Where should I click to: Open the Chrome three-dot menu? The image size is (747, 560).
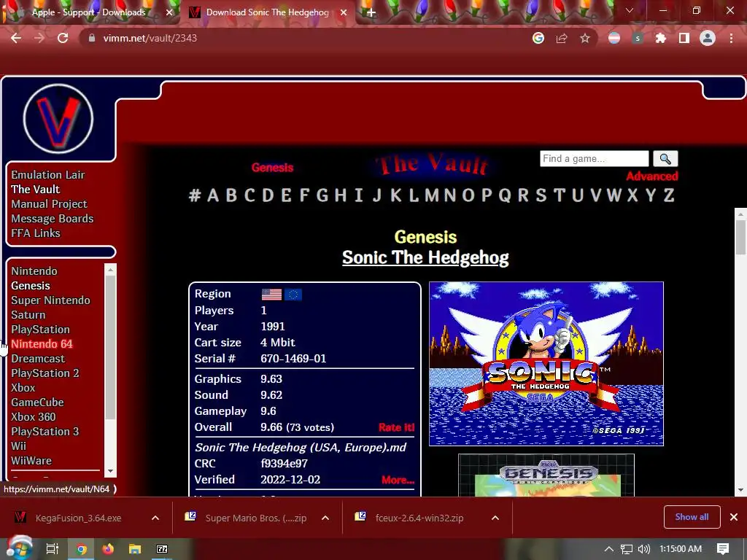[731, 38]
